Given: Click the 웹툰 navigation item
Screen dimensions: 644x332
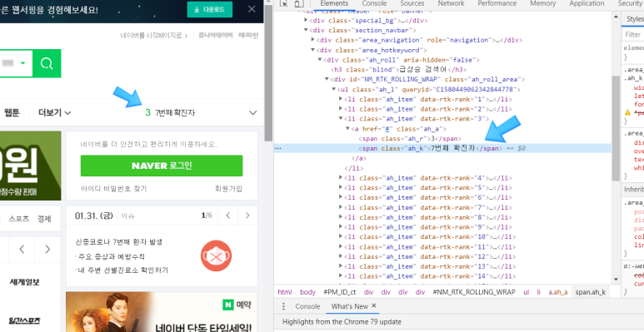Looking at the screenshot, I should pos(12,112).
